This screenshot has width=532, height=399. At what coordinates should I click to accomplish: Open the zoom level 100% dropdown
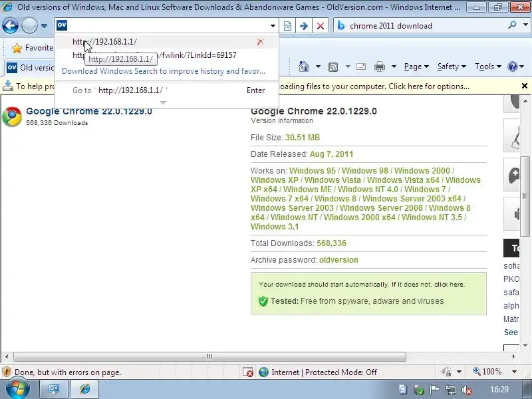[x=514, y=372]
